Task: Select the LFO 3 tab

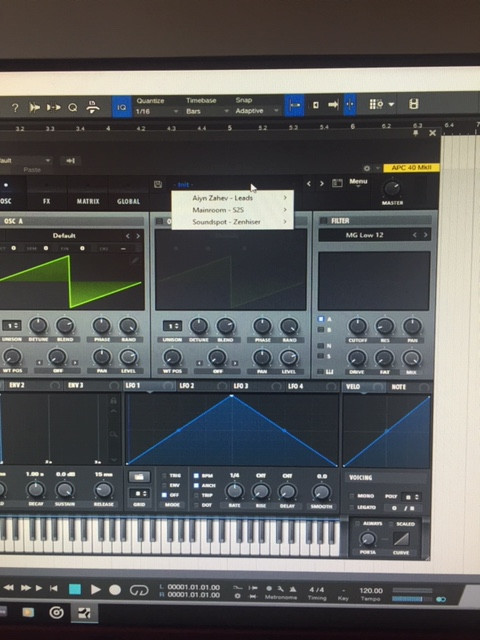Action: tap(241, 386)
